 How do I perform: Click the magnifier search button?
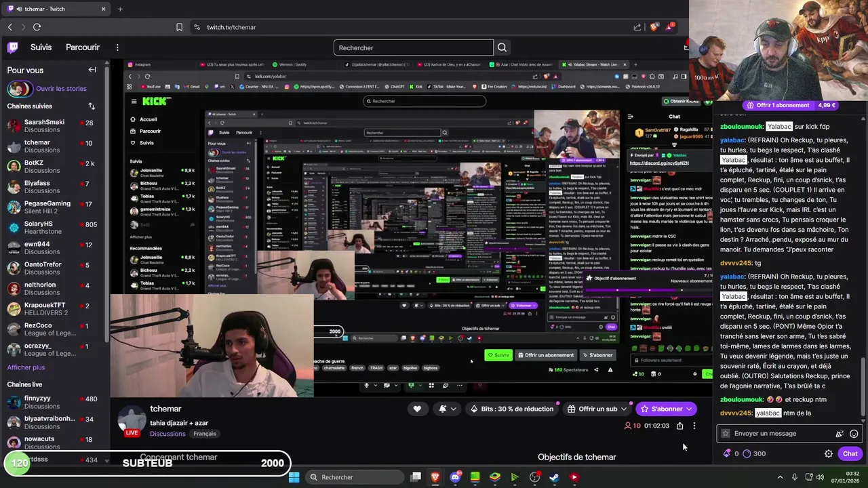click(x=502, y=47)
